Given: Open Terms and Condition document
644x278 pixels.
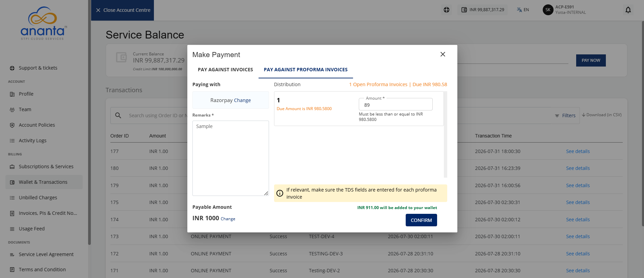Looking at the screenshot, I should 42,270.
